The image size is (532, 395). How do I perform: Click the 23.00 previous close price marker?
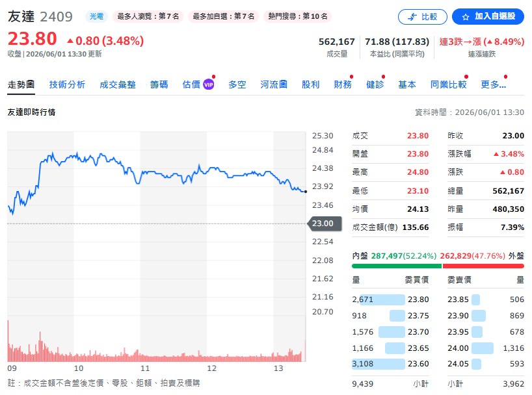325,223
